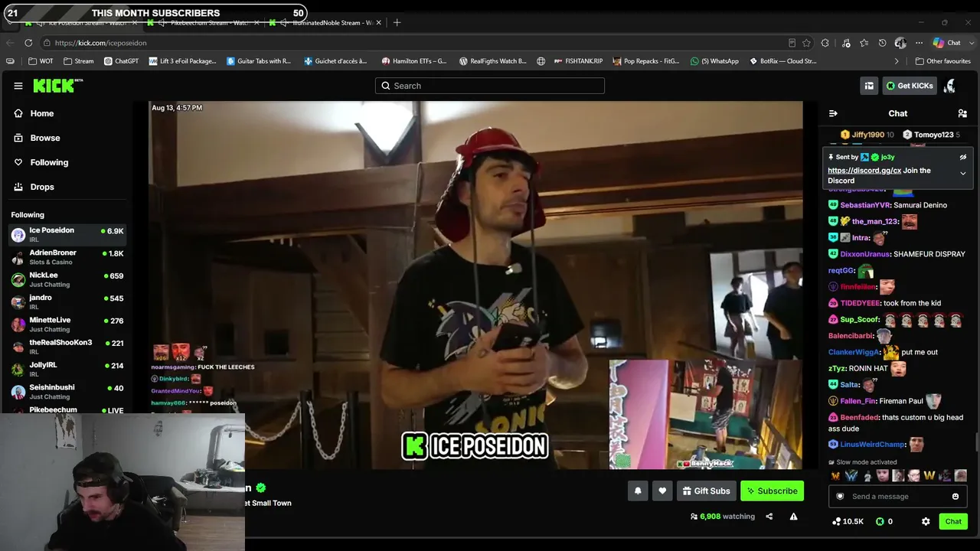980x551 pixels.
Task: Open the Guitar Tabs bookmark
Action: (x=259, y=61)
